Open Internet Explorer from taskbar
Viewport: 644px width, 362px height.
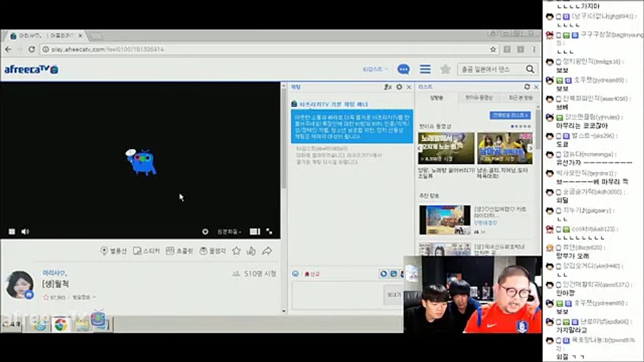click(40, 325)
